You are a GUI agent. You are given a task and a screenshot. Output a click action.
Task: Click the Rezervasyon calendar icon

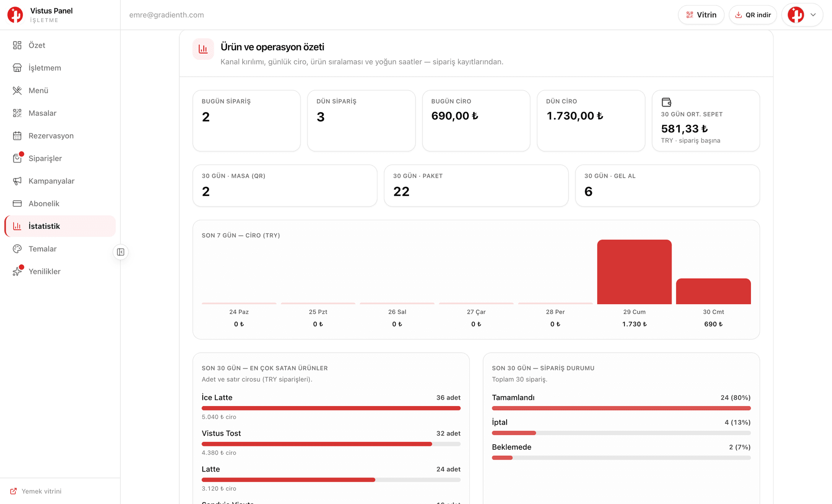(17, 136)
